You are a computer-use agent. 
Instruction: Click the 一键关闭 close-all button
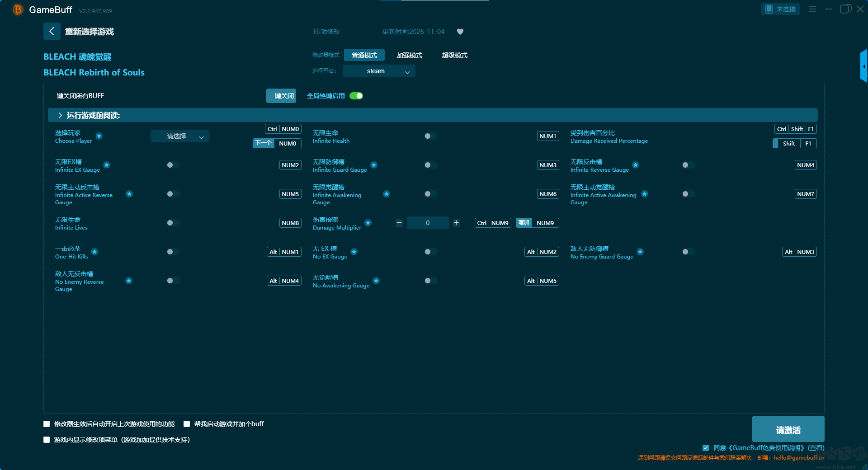pyautogui.click(x=281, y=96)
